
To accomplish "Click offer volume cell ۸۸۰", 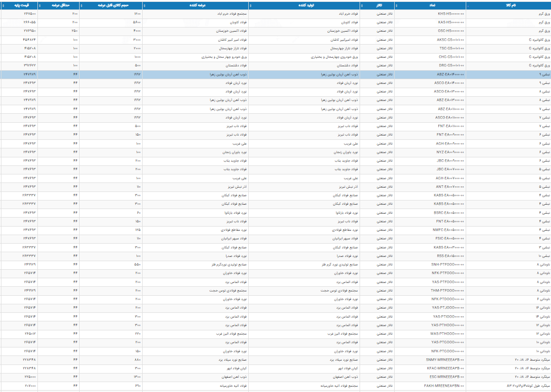I will (111, 360).
